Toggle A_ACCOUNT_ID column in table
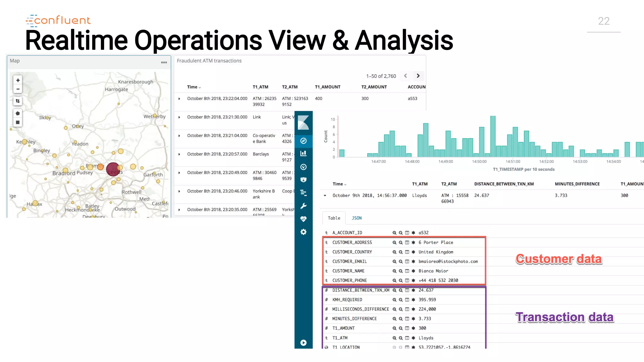 [x=407, y=233]
